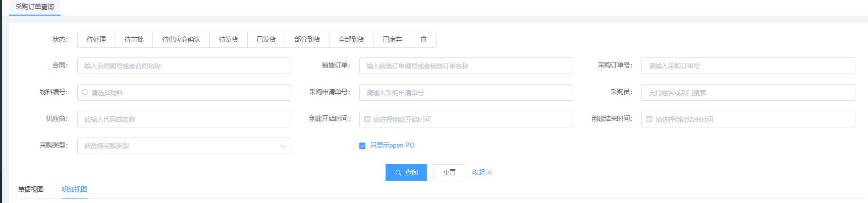Open the 采购订单查询 page tab
Viewport: 868px width, 203px height.
coord(34,7)
